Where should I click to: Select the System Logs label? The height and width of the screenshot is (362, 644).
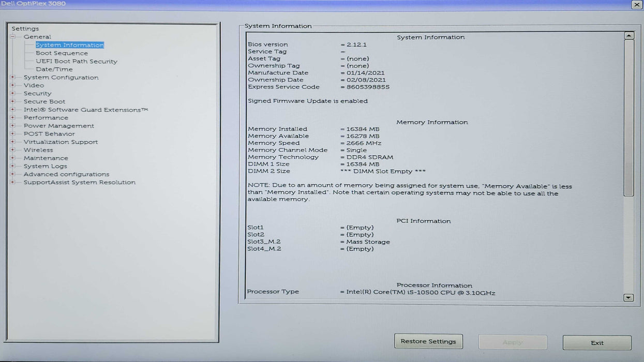(x=45, y=166)
